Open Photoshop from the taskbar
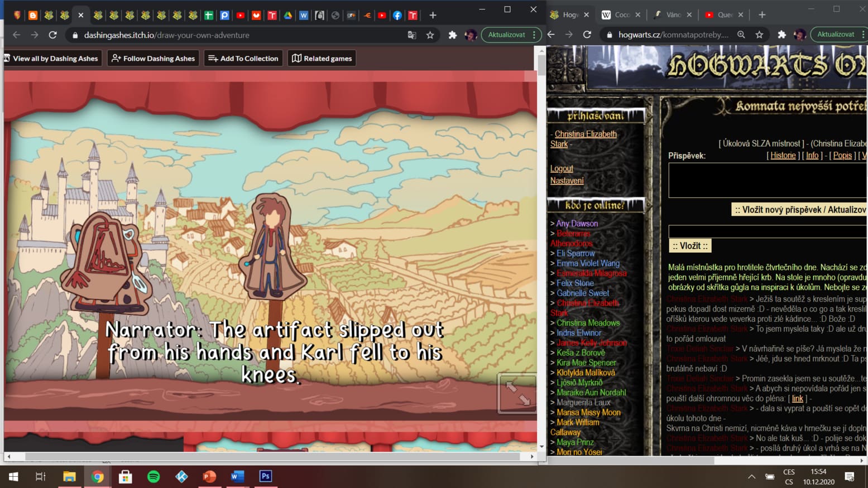Viewport: 868px width, 488px height. click(266, 476)
